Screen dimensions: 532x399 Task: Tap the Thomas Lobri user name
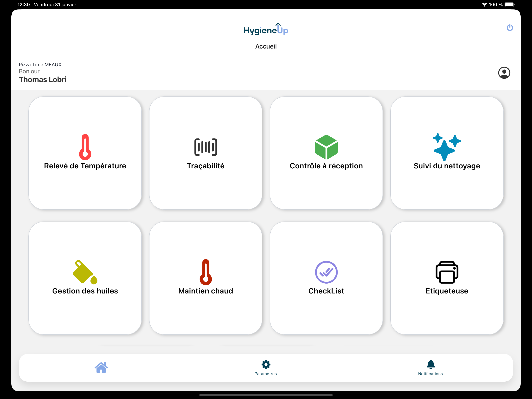click(43, 80)
